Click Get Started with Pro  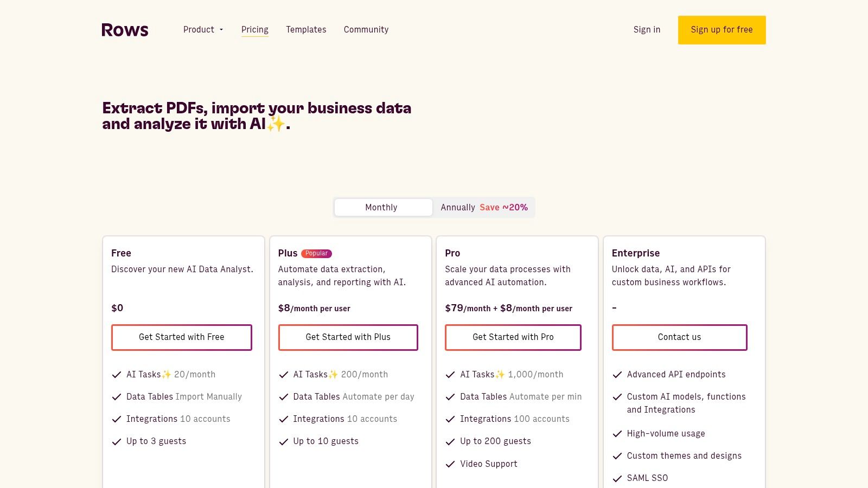[x=513, y=337]
